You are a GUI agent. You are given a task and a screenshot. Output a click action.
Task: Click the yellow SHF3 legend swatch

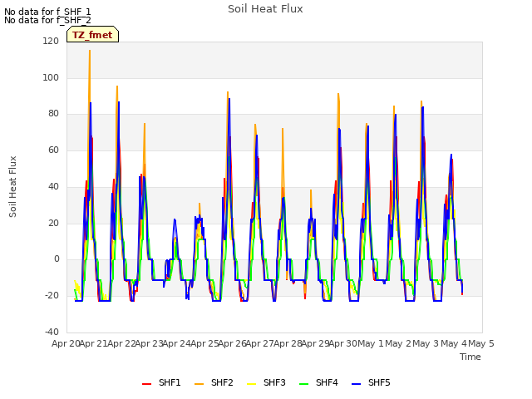(251, 384)
